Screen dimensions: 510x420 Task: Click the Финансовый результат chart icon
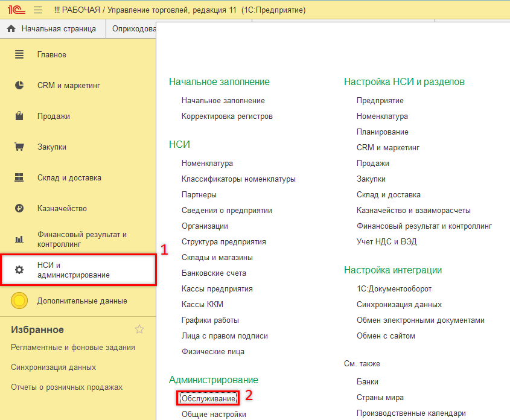[19, 239]
